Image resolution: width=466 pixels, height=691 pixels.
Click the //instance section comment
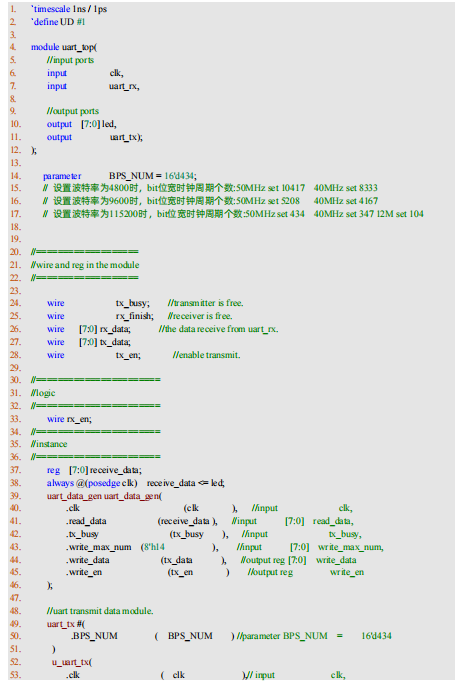(49, 444)
